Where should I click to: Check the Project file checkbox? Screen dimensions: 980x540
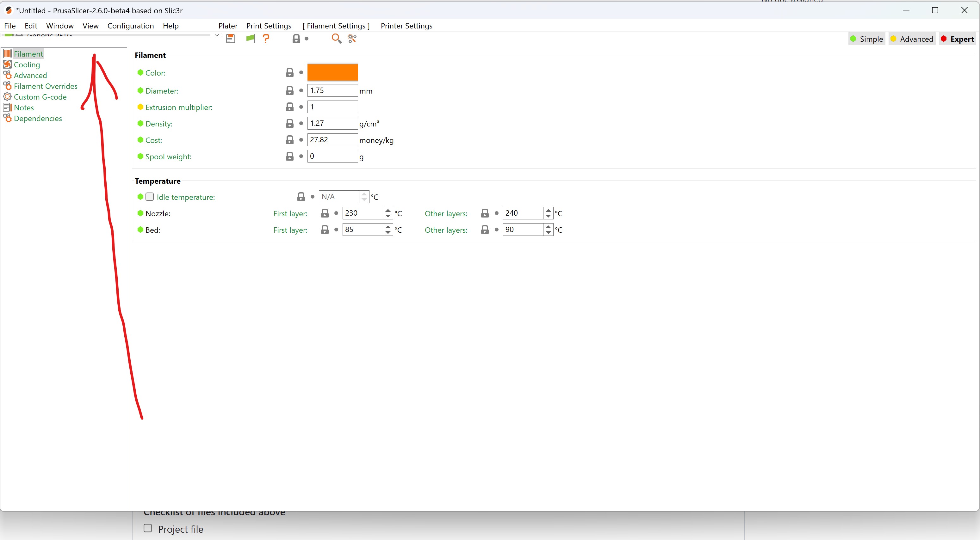(148, 528)
